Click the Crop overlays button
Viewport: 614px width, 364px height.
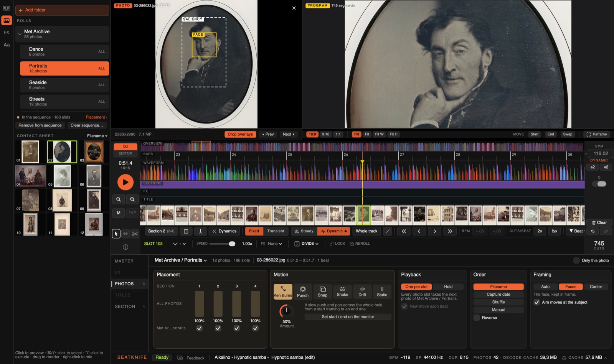(x=240, y=134)
